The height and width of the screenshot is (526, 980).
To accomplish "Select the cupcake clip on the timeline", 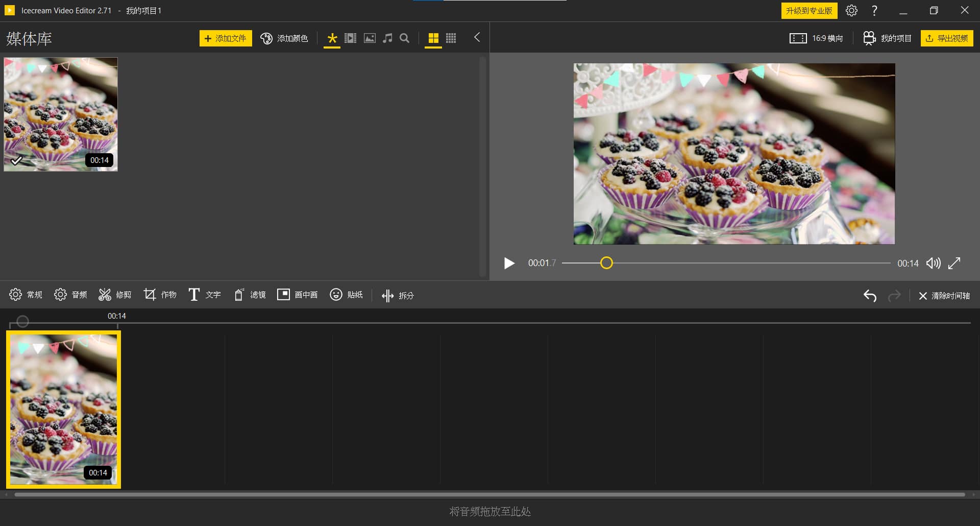I will pos(63,409).
